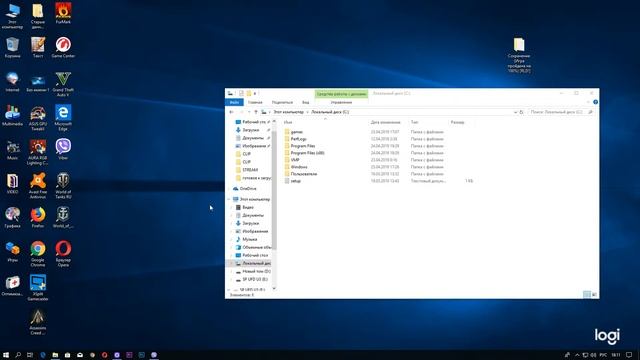
Task: Select the Multimedia desktop icon
Action: 12,116
